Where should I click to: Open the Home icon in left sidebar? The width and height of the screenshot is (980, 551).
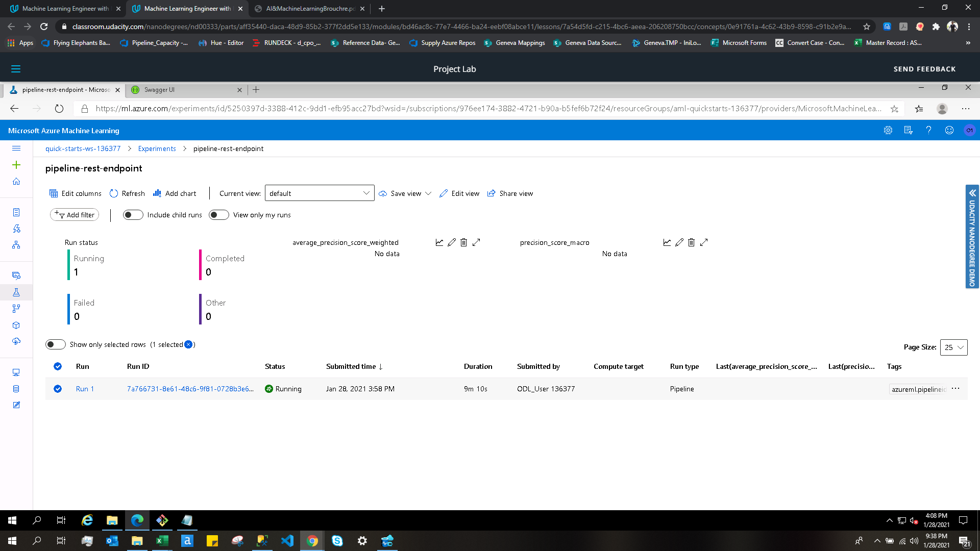[x=16, y=182]
